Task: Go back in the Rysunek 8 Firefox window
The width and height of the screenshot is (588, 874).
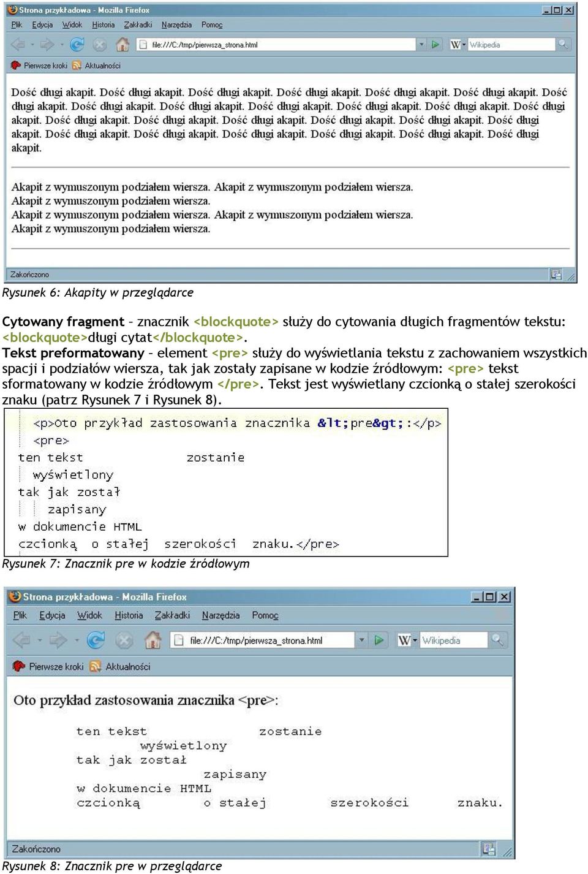Action: (x=22, y=640)
